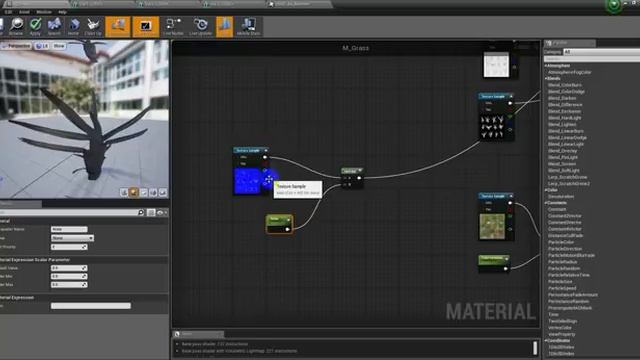Click the Show button in the preview viewport

[59, 46]
